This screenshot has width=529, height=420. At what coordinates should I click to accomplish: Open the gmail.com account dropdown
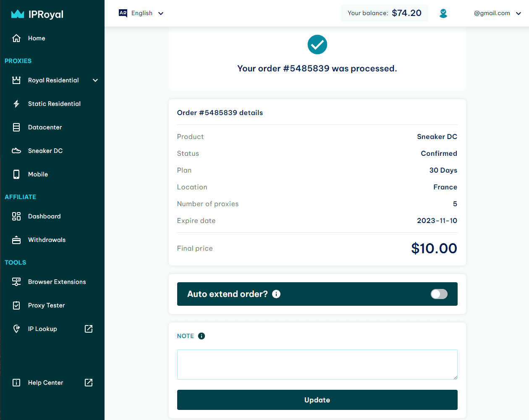(x=498, y=13)
